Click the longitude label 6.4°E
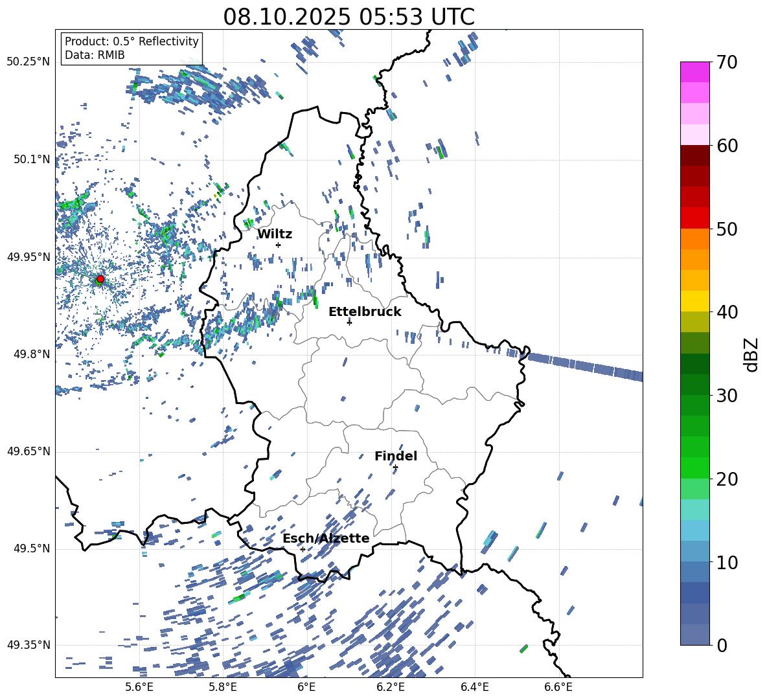Viewport: 767px width, 700px height. click(x=474, y=687)
